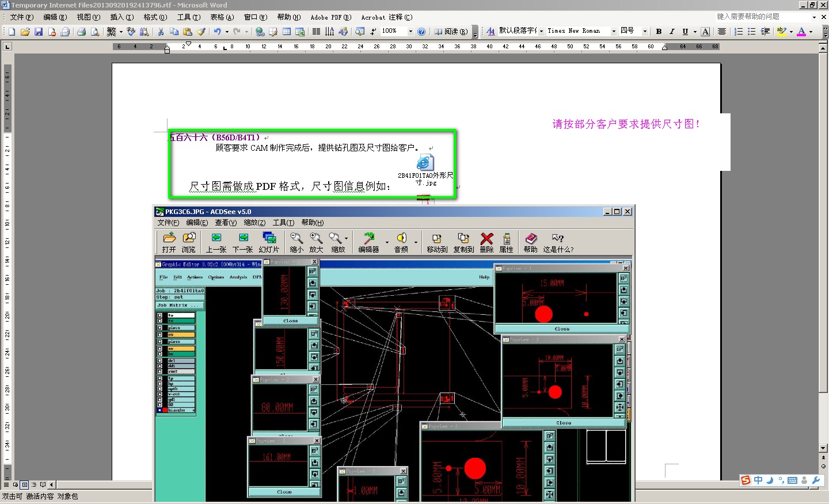Insert a hyperlink with globe icon
The height and width of the screenshot is (504, 829).
click(260, 32)
